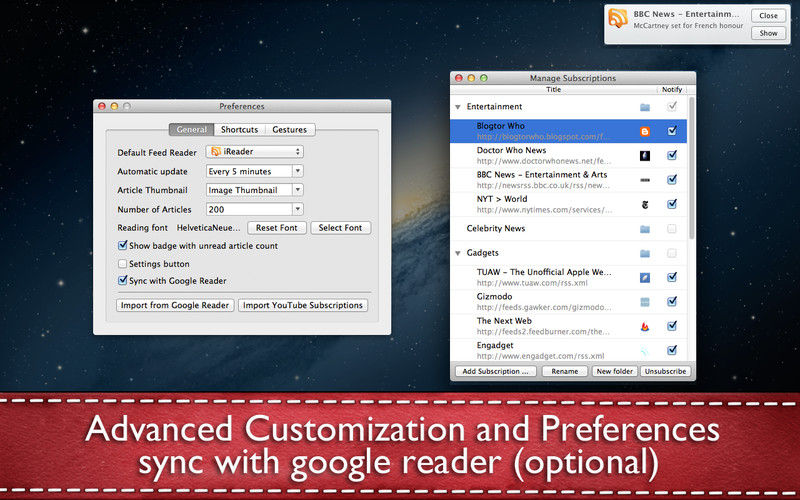Select the NYT > World subscription row
Screen dimensions: 800x500
point(568,204)
